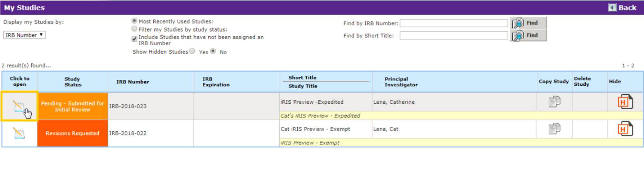
Task: Click short title iRIS Preview -Expedited
Action: point(312,102)
